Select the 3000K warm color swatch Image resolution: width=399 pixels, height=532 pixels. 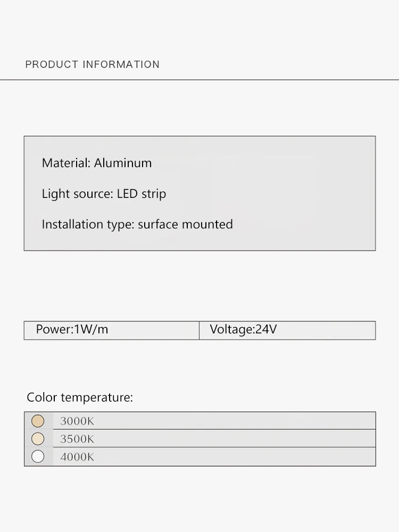(38, 421)
